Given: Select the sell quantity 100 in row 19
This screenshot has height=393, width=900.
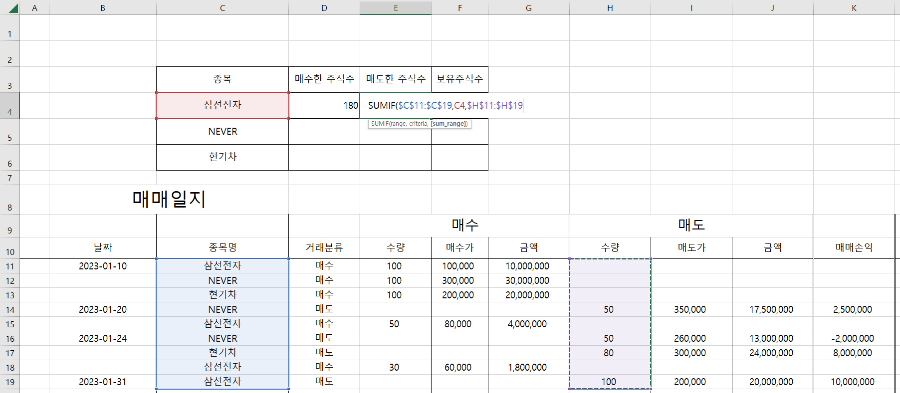Looking at the screenshot, I should click(610, 382).
